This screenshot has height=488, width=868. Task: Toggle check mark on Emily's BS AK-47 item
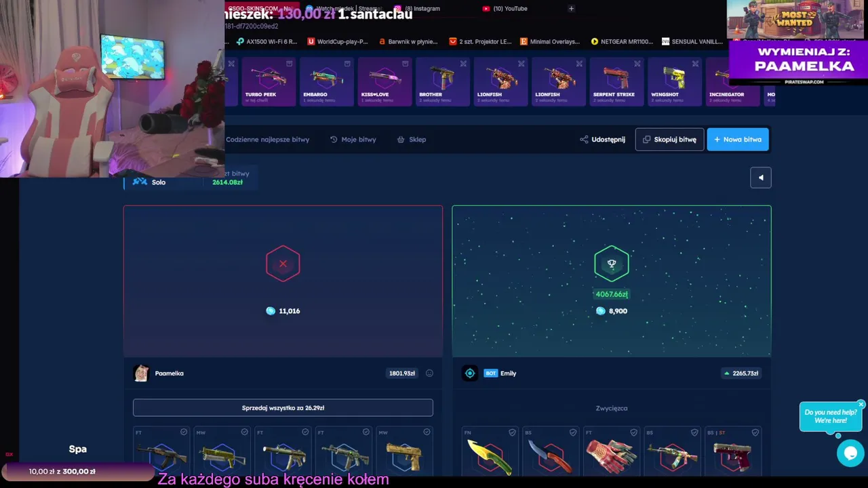pos(694,432)
